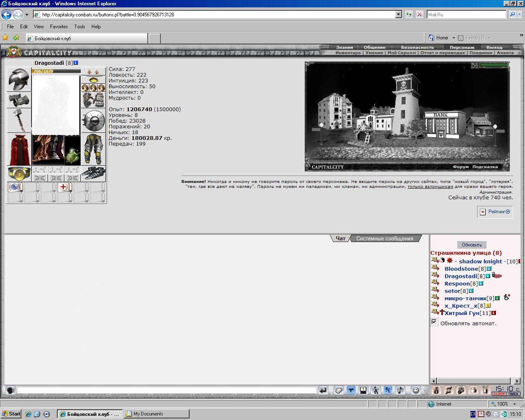This screenshot has height=420, width=525.
Task: Expand the Feeds dropdown arrow
Action: [489, 38]
